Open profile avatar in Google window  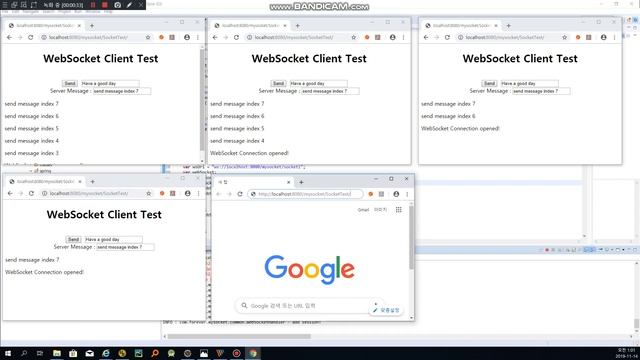tap(396, 194)
